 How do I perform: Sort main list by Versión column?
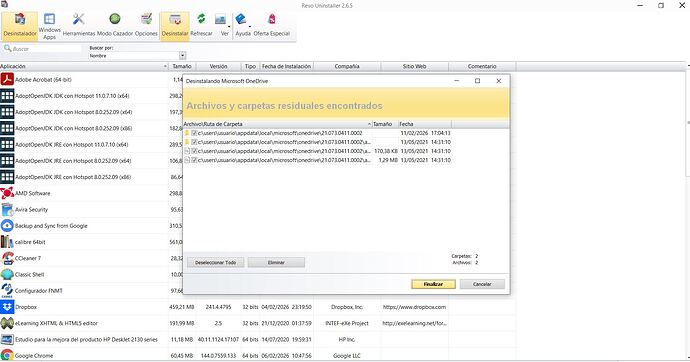(219, 66)
